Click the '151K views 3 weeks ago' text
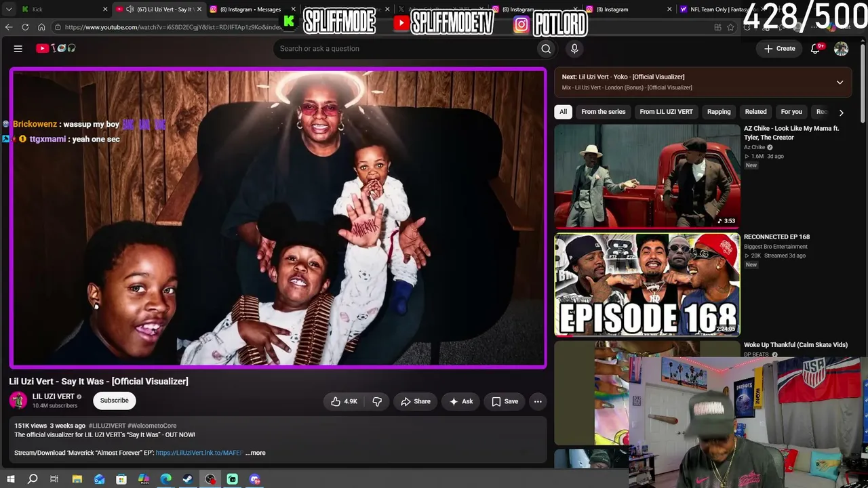Screen dimensions: 868x488 pos(50,426)
